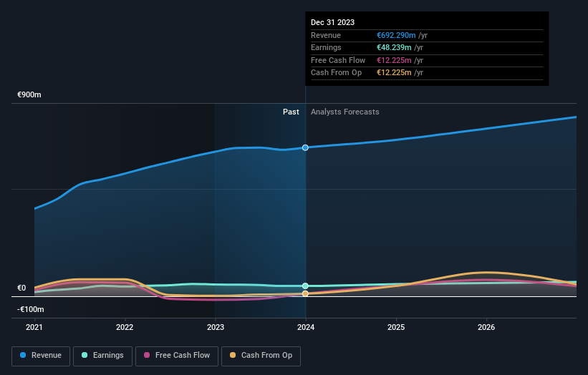This screenshot has height=375, width=588.
Task: Click the Analysts Forecasts label
Action: pyautogui.click(x=345, y=112)
